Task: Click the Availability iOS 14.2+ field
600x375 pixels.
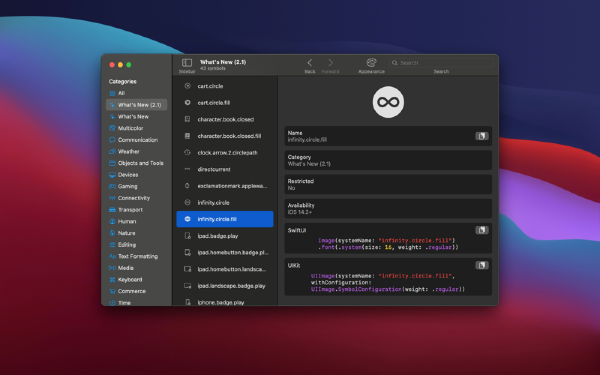Action: coord(388,209)
